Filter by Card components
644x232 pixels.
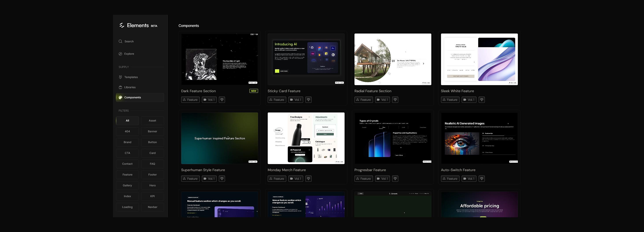click(x=153, y=153)
